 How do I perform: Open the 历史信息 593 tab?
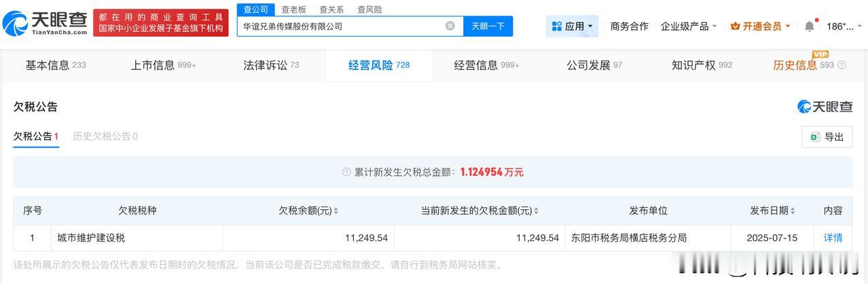click(x=803, y=65)
